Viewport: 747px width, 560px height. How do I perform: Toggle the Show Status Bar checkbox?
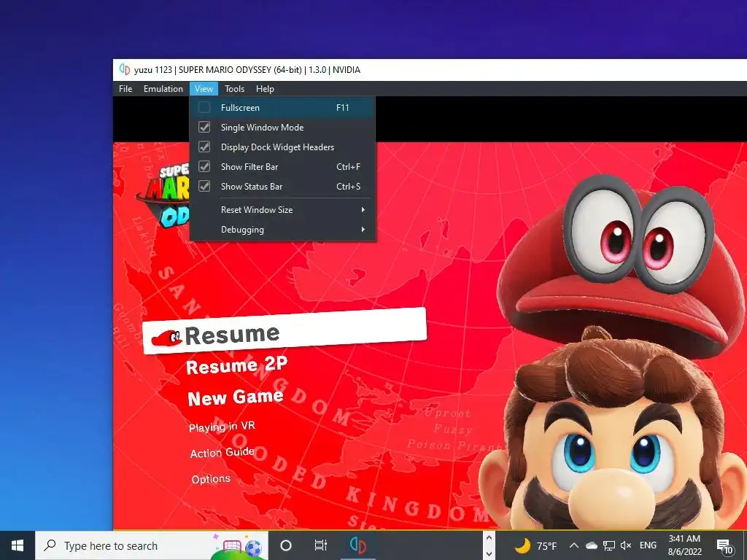coord(204,186)
